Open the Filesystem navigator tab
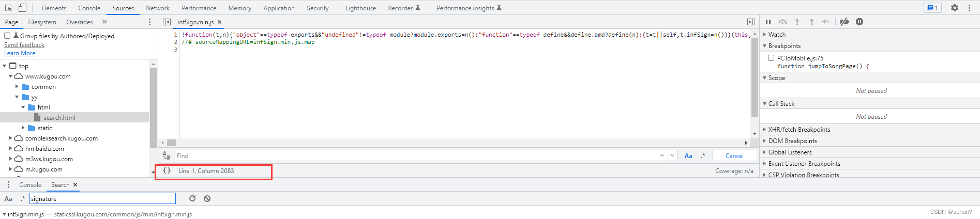 (x=42, y=22)
